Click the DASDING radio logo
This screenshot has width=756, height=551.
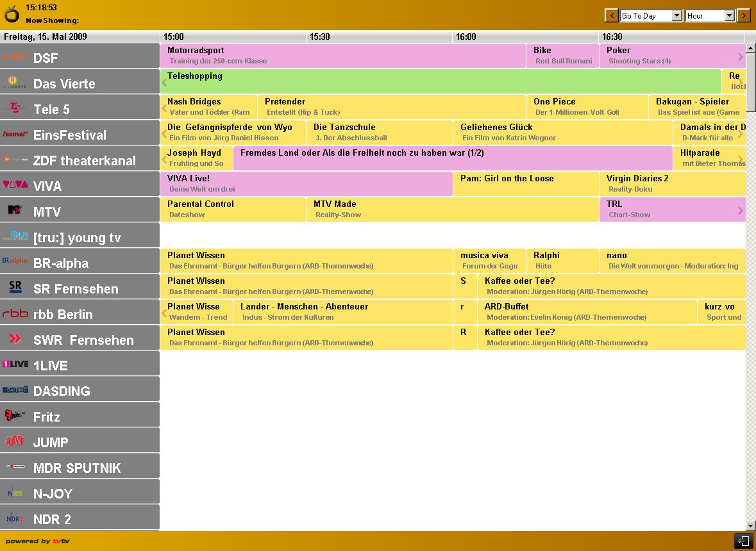(15, 390)
